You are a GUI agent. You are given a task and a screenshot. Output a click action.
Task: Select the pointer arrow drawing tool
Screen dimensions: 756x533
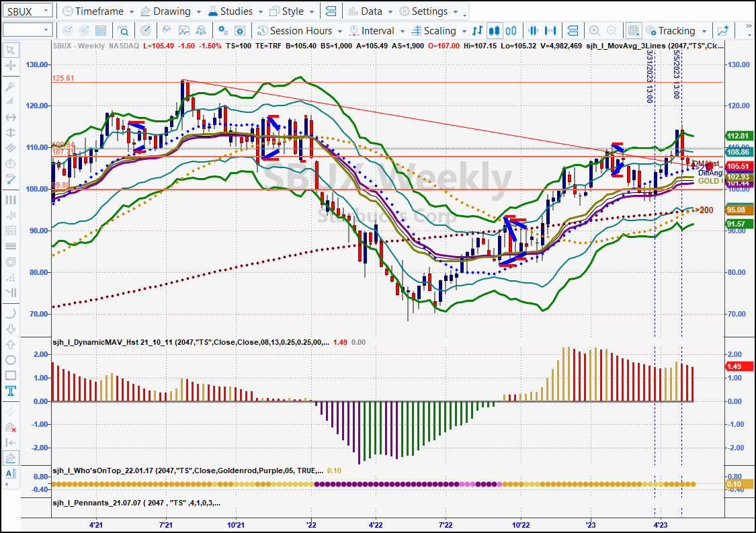[x=10, y=50]
